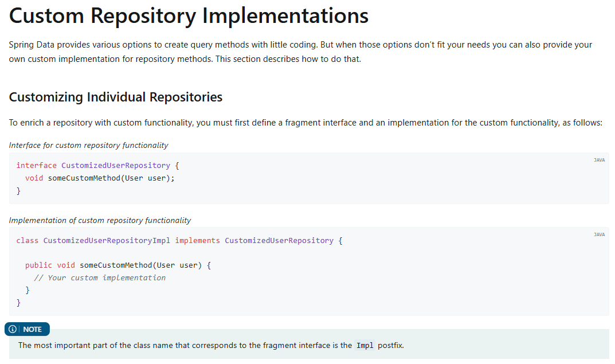Viewport: 615px width, 364px height.
Task: Click the "interface" keyword in the first code block
Action: coord(36,165)
